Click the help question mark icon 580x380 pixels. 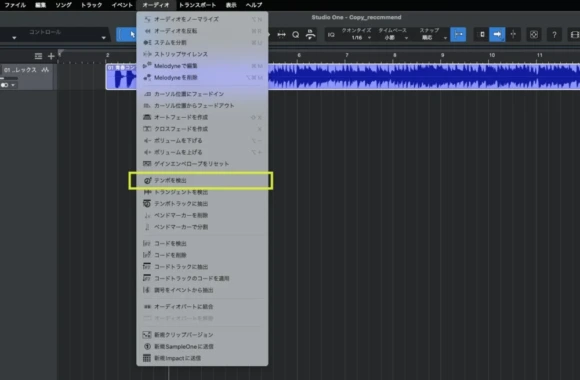click(x=554, y=35)
